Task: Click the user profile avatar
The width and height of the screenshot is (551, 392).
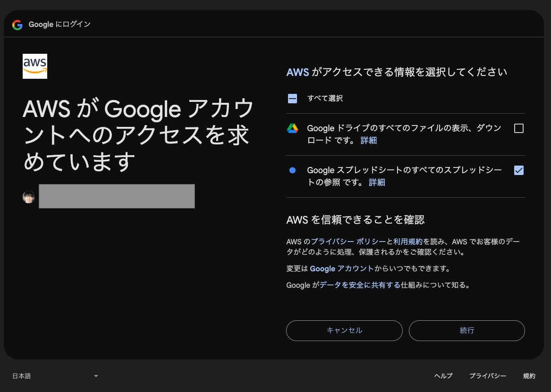Action: [28, 196]
